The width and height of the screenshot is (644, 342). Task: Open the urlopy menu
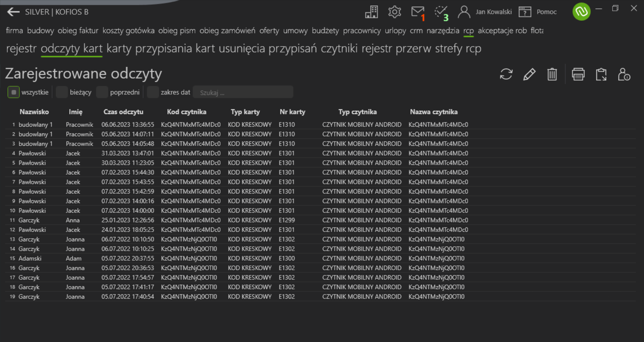(x=395, y=31)
